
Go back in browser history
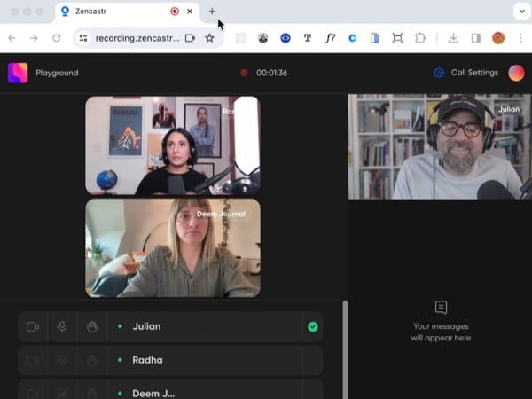(x=12, y=38)
